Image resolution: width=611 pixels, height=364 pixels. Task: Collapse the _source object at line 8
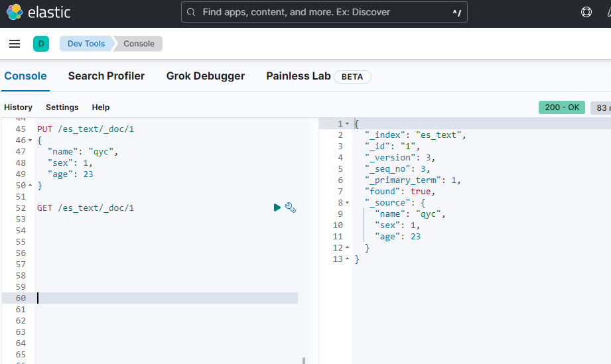point(348,203)
